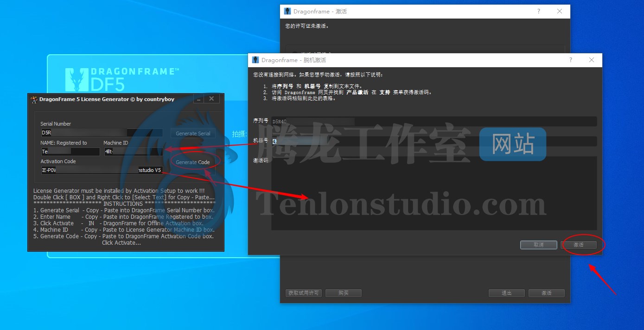Click the Dragonframe icon in 脱机激活 title bar
The image size is (644, 330).
tap(255, 60)
